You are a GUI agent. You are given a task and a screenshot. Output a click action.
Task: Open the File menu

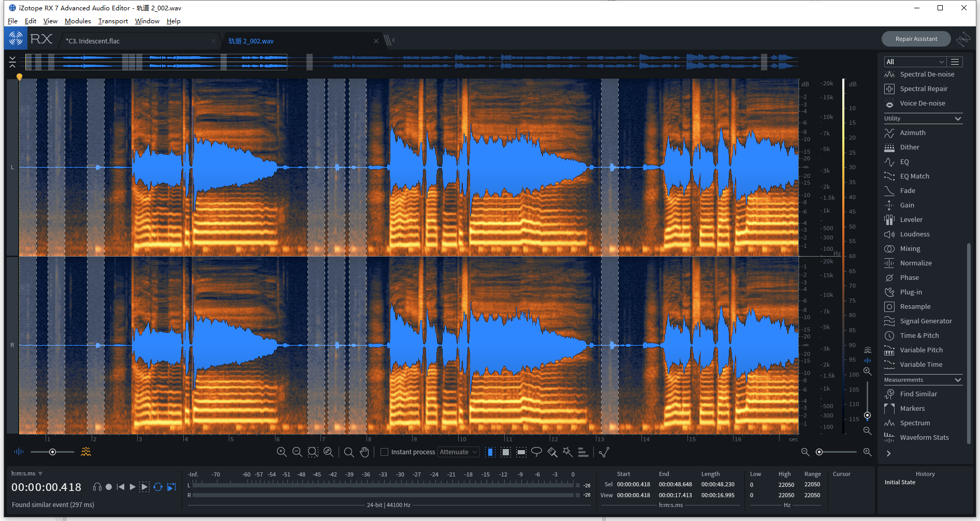coord(12,21)
